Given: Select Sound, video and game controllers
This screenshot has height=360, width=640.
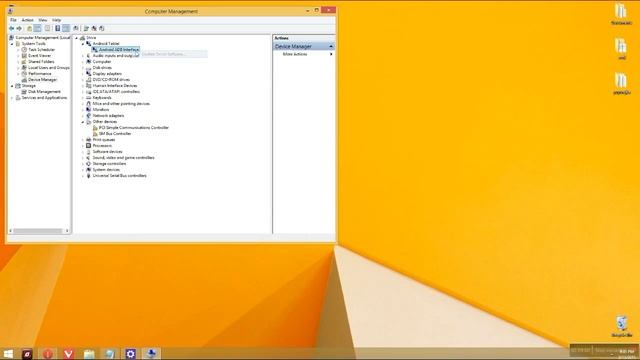Looking at the screenshot, I should point(123,158).
